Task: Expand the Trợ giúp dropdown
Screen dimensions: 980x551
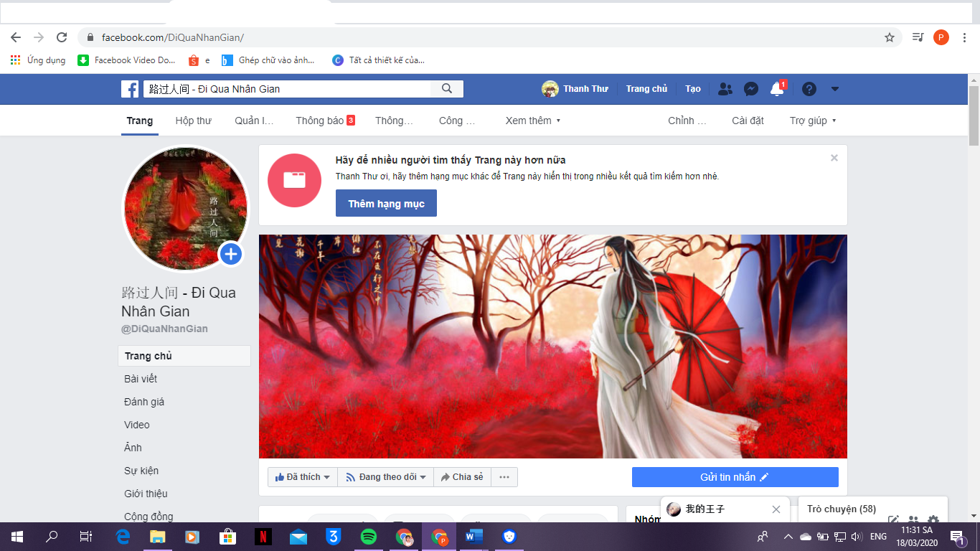Action: click(x=814, y=121)
